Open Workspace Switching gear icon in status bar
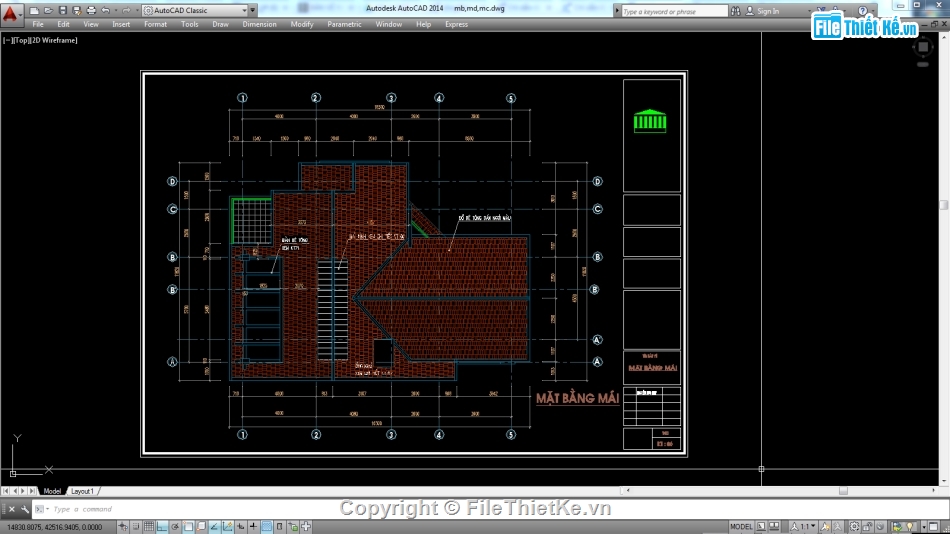950x534 pixels. pyautogui.click(x=854, y=526)
